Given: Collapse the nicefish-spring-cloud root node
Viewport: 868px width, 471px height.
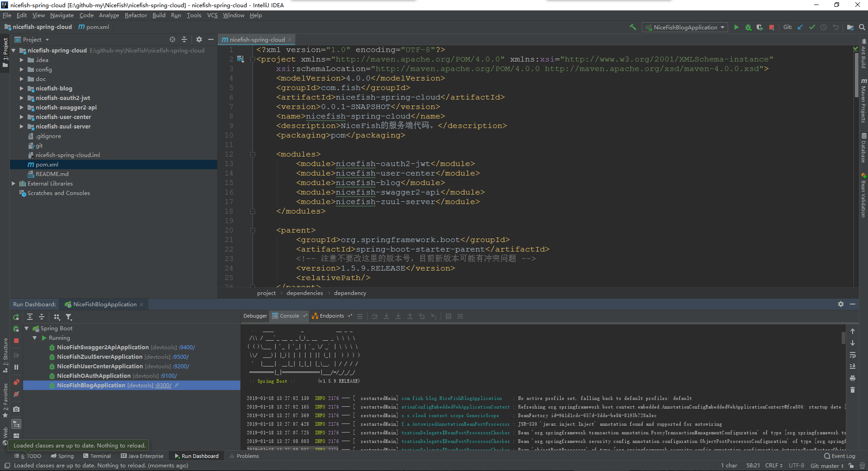Looking at the screenshot, I should point(13,51).
